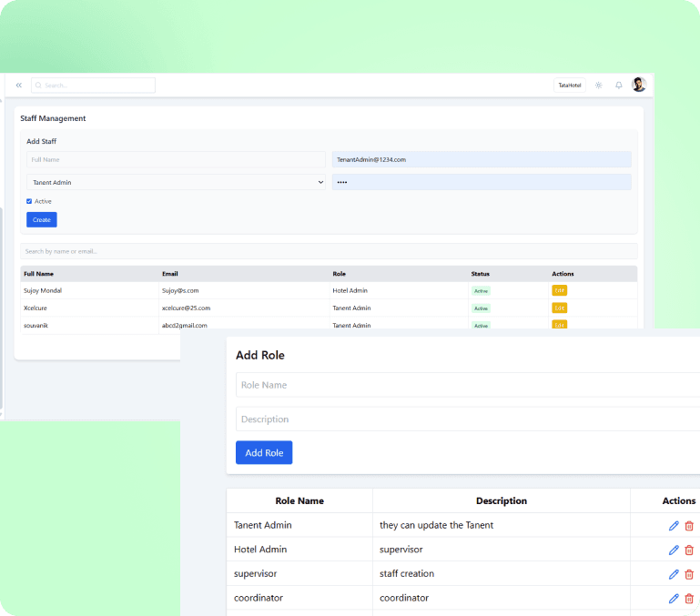Delete the coordinator role

pos(689,598)
